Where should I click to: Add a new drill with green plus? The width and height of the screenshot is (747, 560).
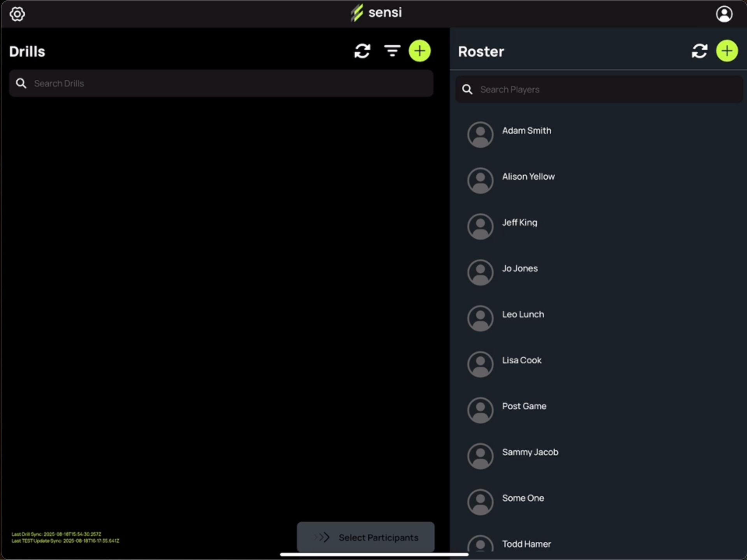419,51
